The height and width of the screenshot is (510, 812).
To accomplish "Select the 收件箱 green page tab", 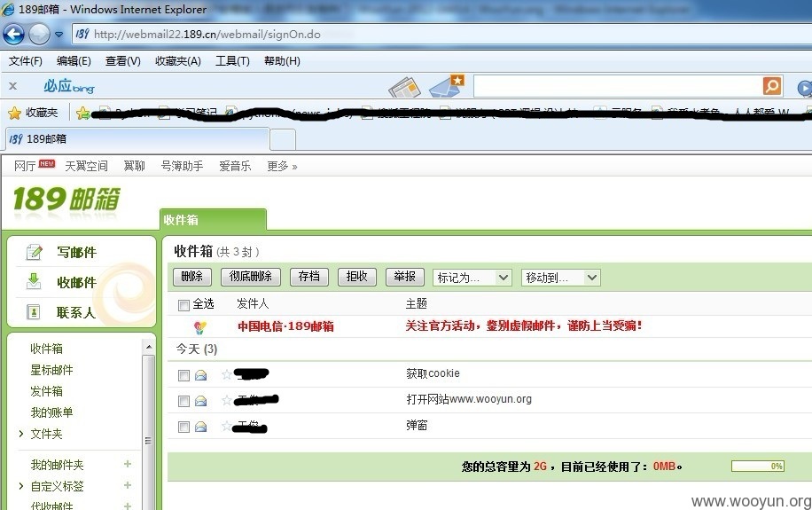I will [213, 220].
